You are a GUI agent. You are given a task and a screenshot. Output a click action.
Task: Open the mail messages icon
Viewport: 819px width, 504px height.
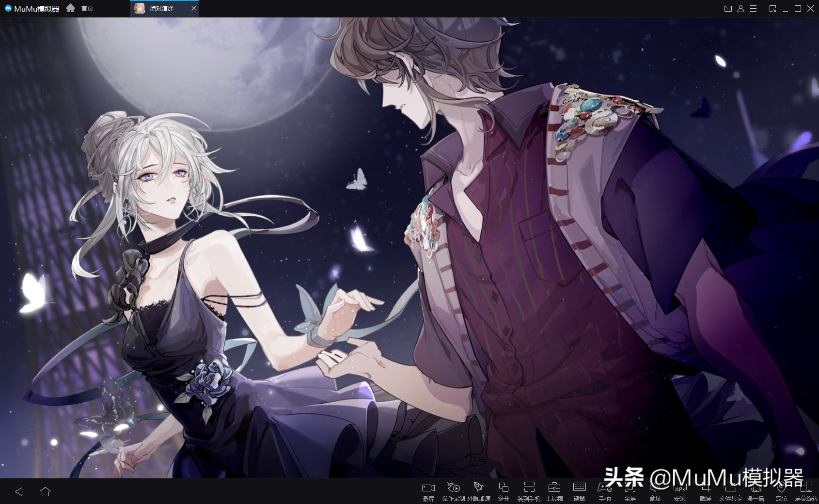[728, 9]
